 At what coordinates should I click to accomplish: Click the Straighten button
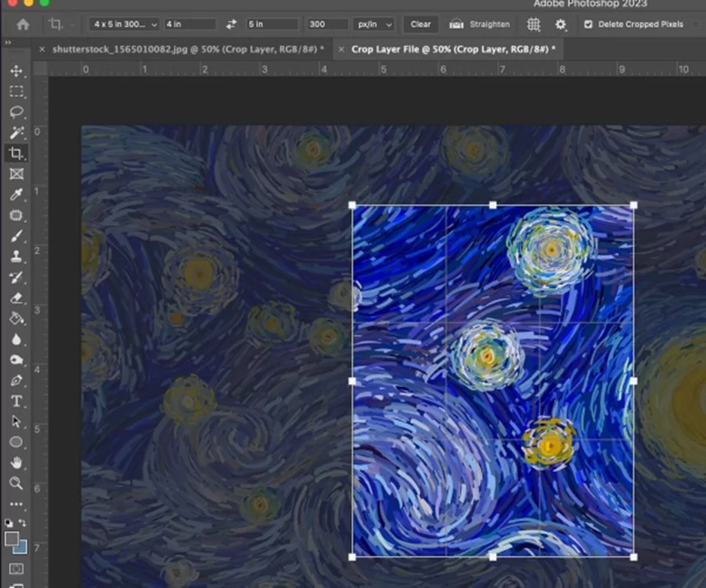click(479, 24)
